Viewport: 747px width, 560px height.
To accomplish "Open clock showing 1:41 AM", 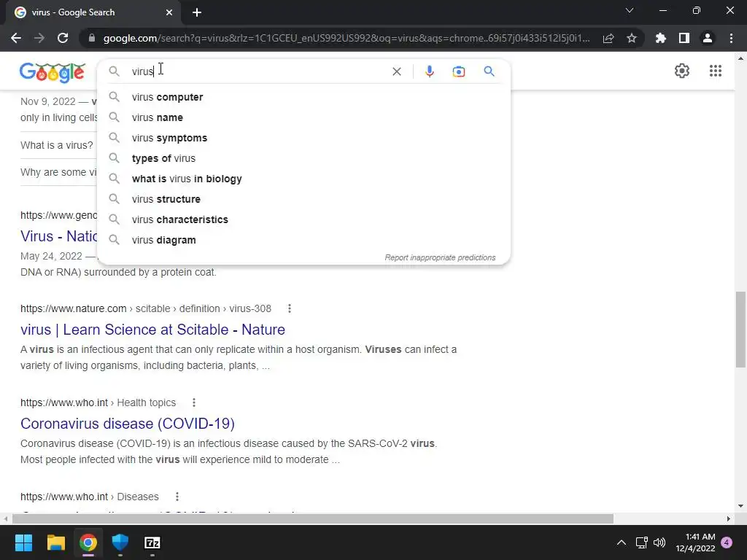I will (x=695, y=542).
